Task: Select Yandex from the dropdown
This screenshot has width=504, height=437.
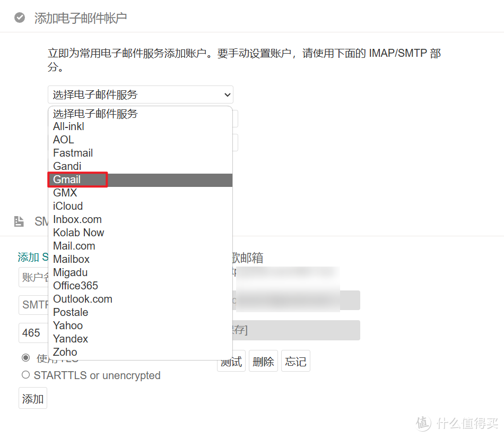Action: (x=140, y=339)
